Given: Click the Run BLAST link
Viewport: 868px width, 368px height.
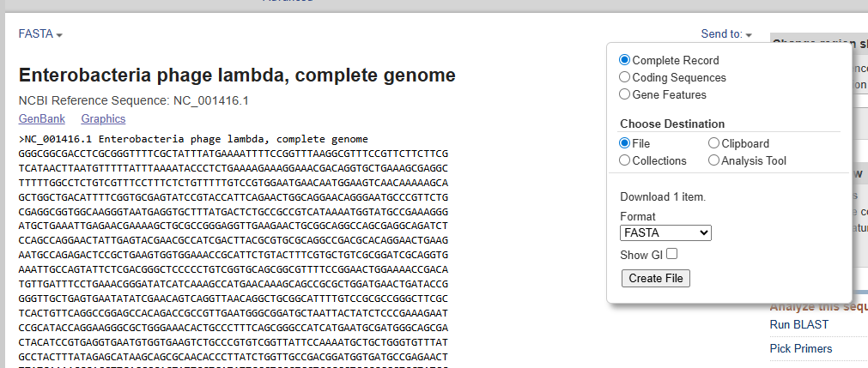Looking at the screenshot, I should pos(792,325).
